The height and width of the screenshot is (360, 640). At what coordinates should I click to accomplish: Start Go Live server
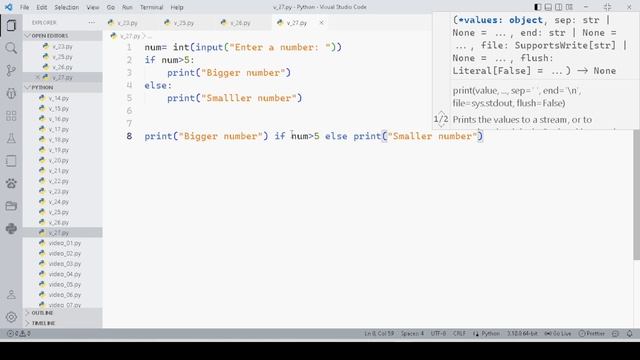(x=558, y=333)
